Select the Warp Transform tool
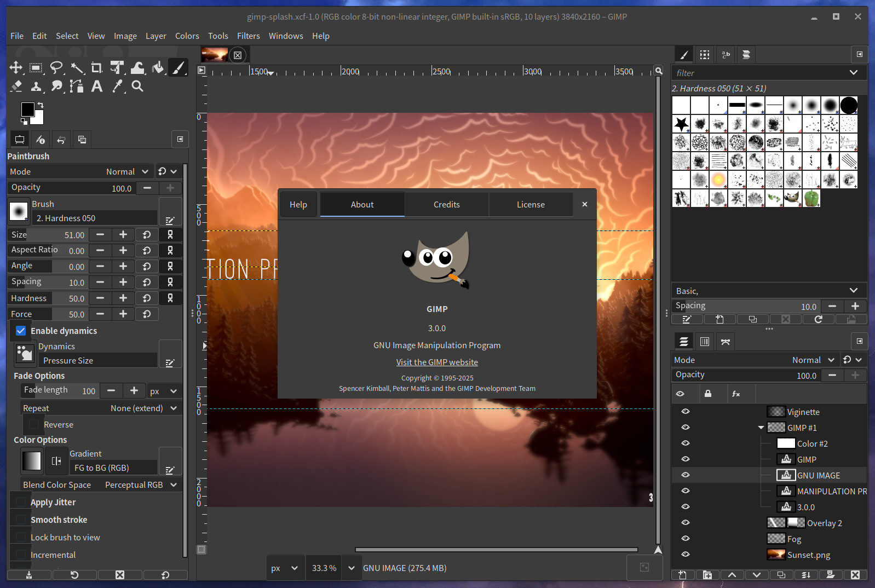Screen dimensions: 875x588 (137, 67)
